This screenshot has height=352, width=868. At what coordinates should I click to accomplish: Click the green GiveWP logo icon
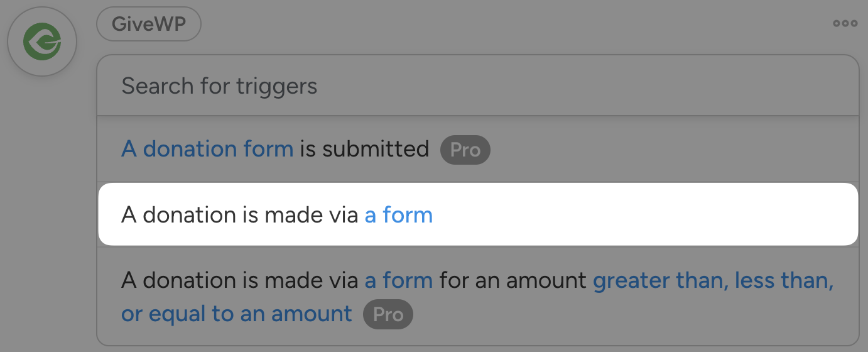point(42,42)
